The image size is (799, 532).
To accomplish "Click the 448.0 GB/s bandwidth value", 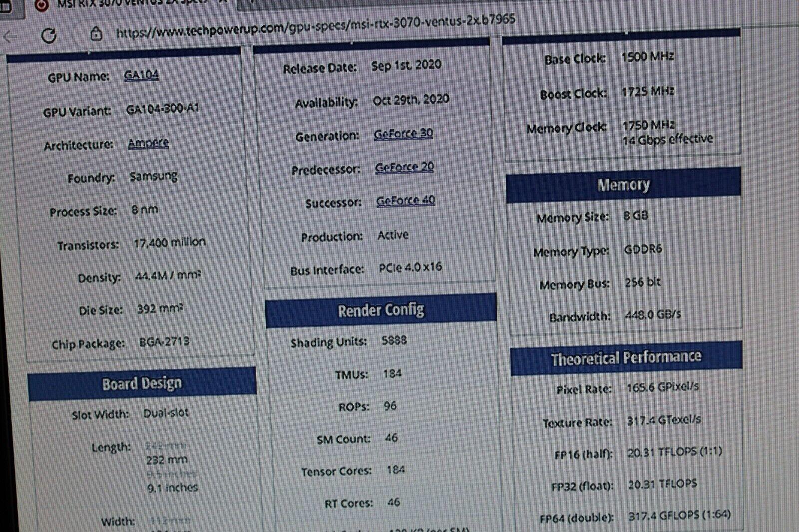I will (x=653, y=315).
